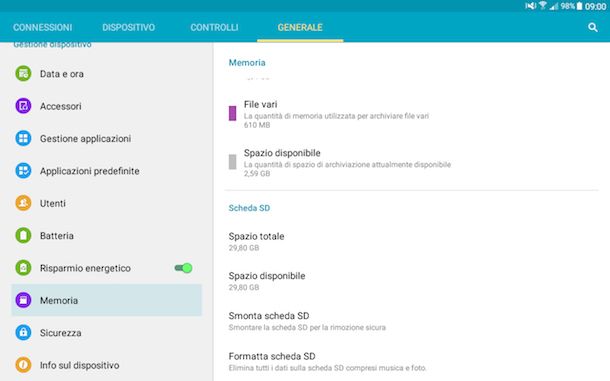Open Utenti settings

106,203
